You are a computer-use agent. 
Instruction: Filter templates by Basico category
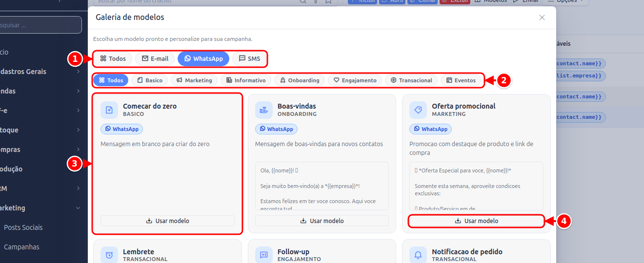click(x=149, y=80)
